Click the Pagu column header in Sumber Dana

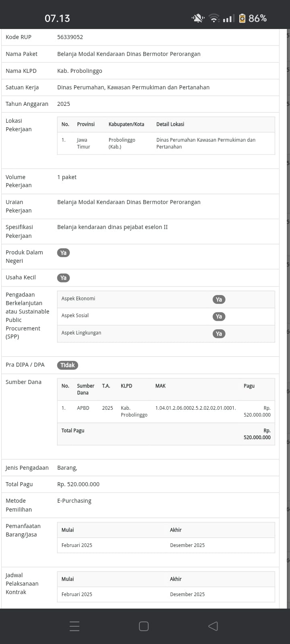coord(249,386)
